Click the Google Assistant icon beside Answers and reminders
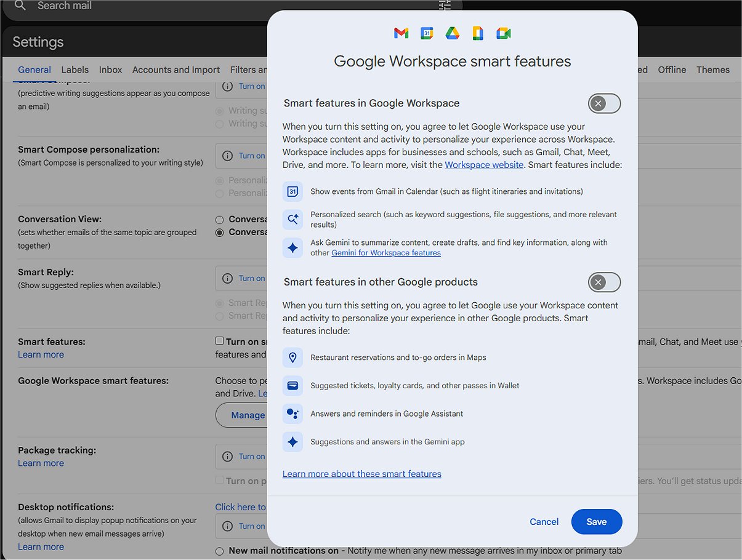742x560 pixels. click(x=292, y=414)
